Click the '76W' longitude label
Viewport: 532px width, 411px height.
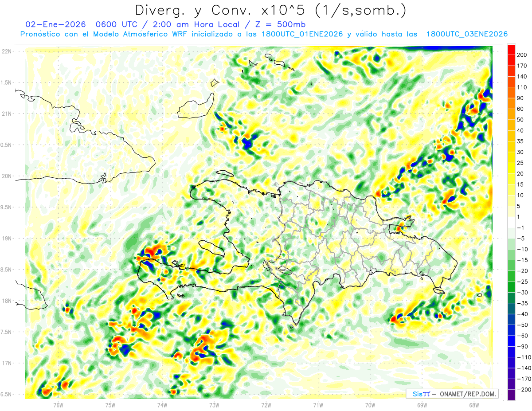coord(58,405)
